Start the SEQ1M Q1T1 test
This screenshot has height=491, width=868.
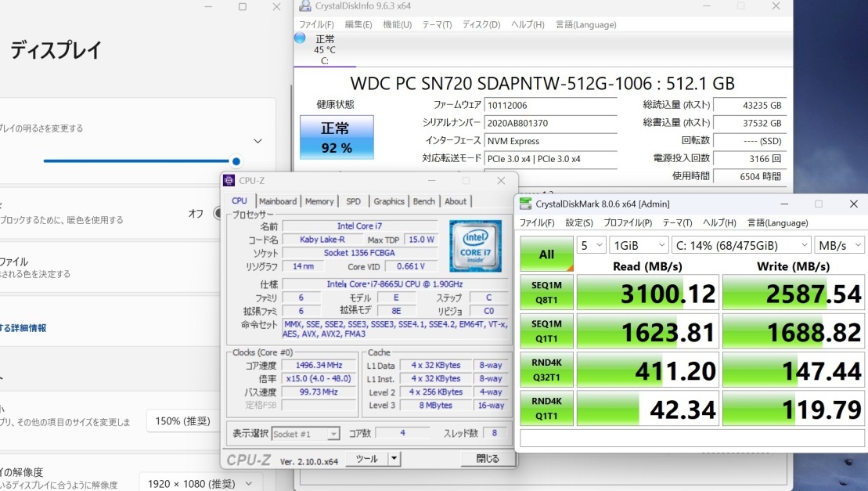[x=546, y=331]
